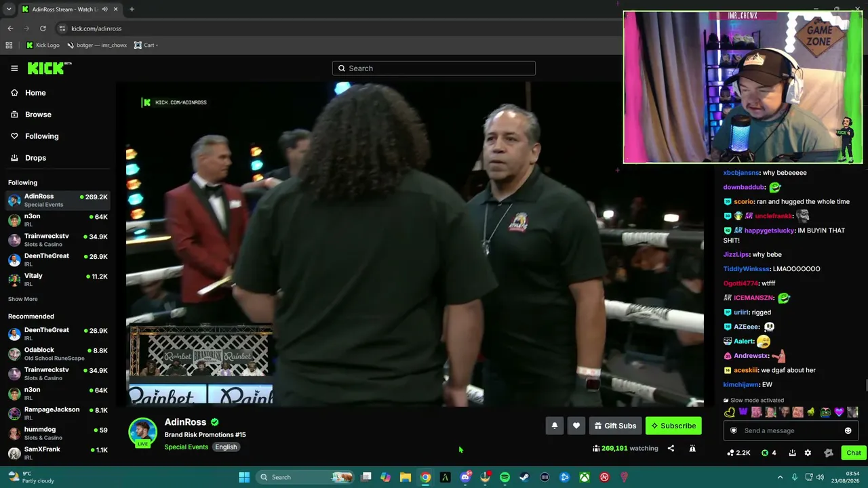Open Chrome apps grid in bookmarks bar
The width and height of the screenshot is (868, 488).
(9, 45)
